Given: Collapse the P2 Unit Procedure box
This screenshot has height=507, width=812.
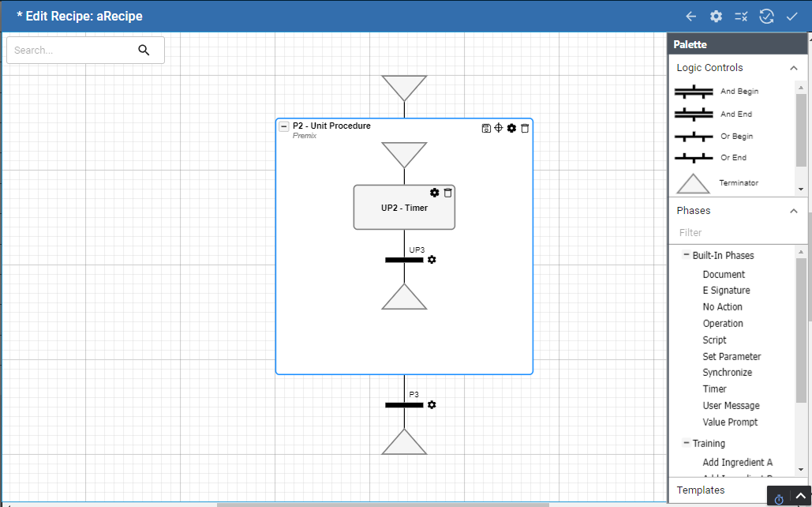Looking at the screenshot, I should [x=284, y=126].
